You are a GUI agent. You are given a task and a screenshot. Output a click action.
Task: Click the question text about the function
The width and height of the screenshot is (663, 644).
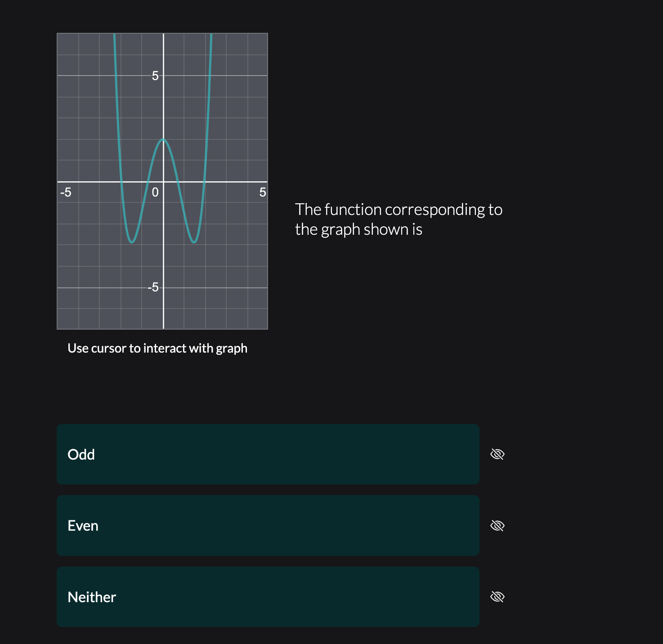pyautogui.click(x=399, y=219)
